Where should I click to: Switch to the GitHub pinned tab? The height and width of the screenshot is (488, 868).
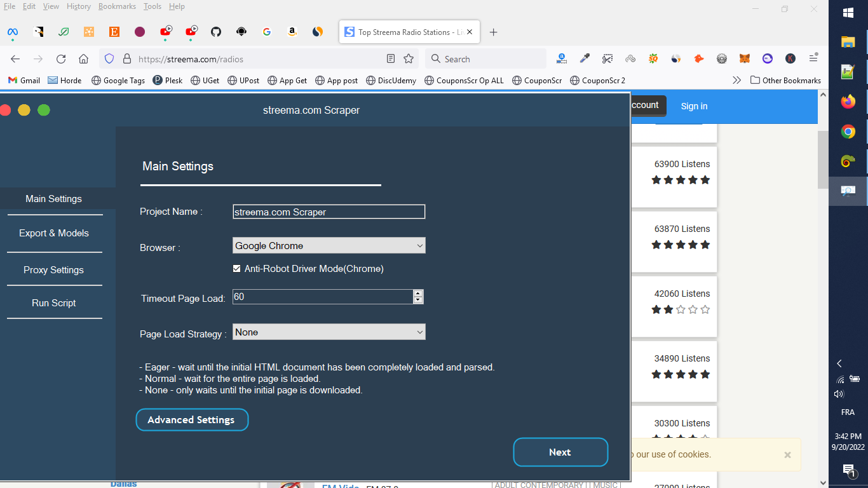click(x=216, y=32)
